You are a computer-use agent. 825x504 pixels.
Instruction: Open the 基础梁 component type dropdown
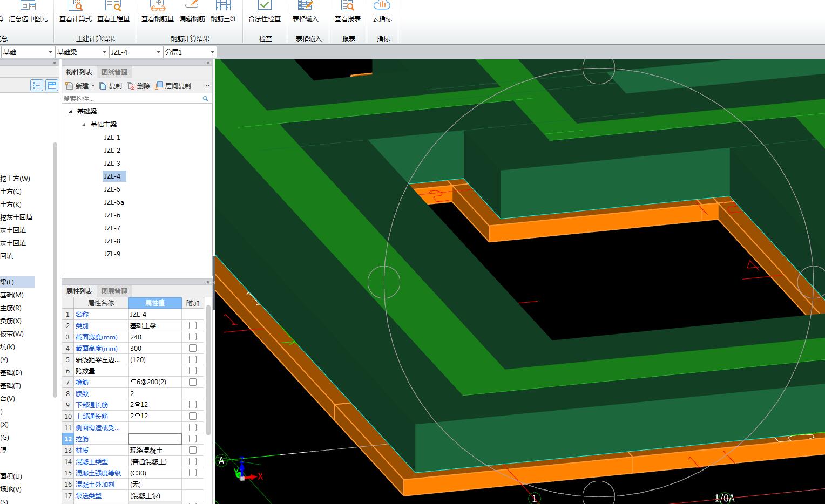point(105,52)
